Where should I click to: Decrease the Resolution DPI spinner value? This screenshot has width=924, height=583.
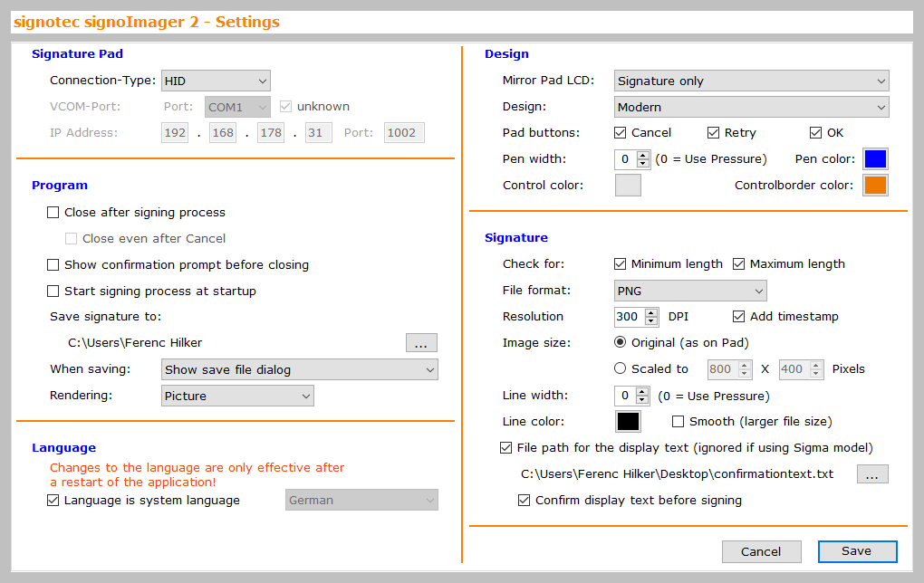pos(651,321)
